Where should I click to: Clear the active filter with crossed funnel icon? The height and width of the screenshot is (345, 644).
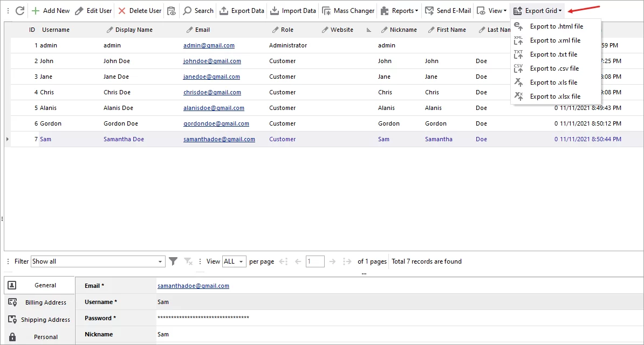(188, 261)
